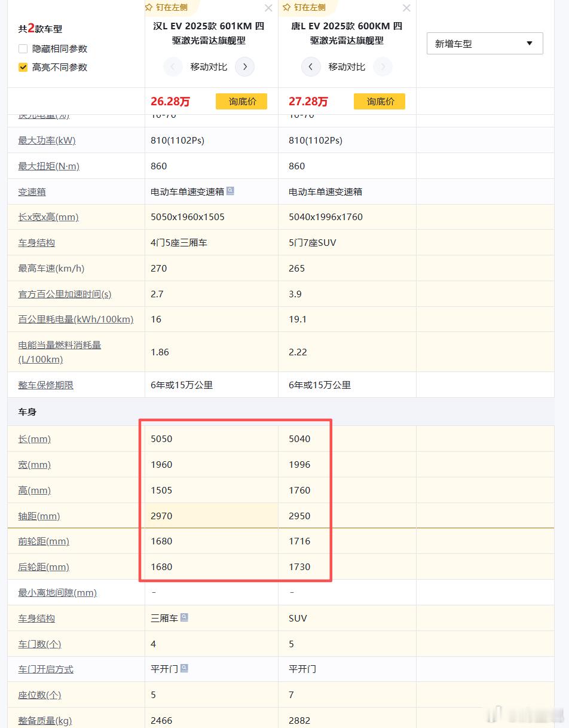Select the 26.28万 price text

pyautogui.click(x=170, y=102)
